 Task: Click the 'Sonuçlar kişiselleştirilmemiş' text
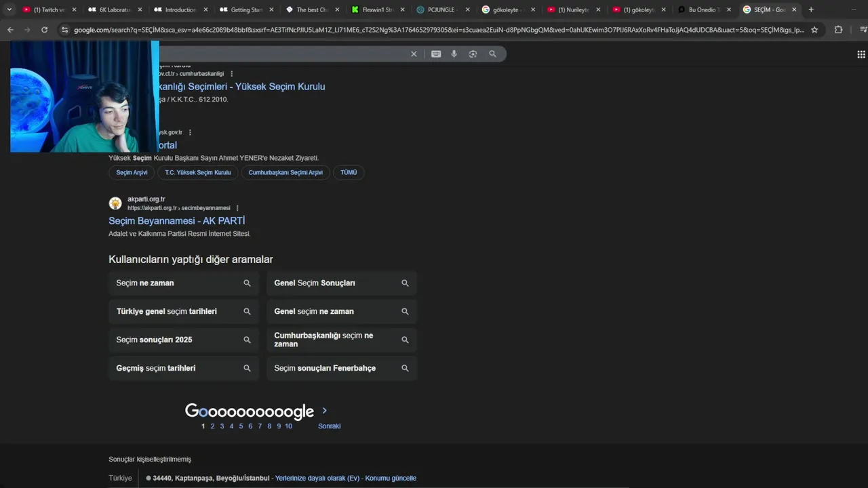coord(150,460)
